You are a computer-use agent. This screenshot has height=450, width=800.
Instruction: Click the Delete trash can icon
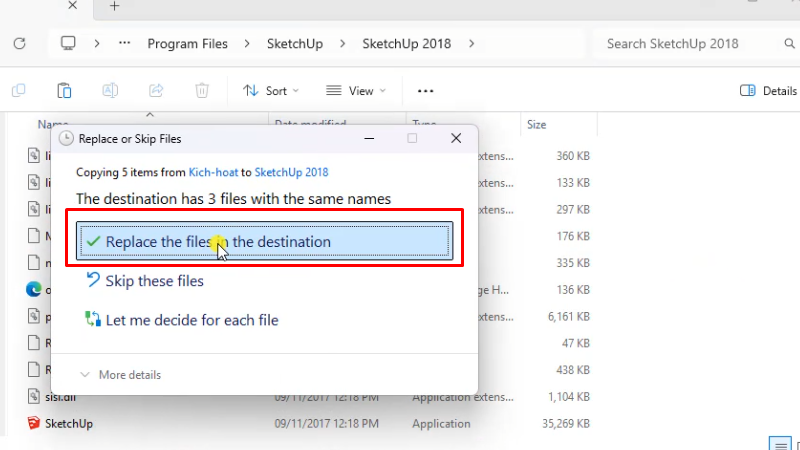(x=202, y=91)
